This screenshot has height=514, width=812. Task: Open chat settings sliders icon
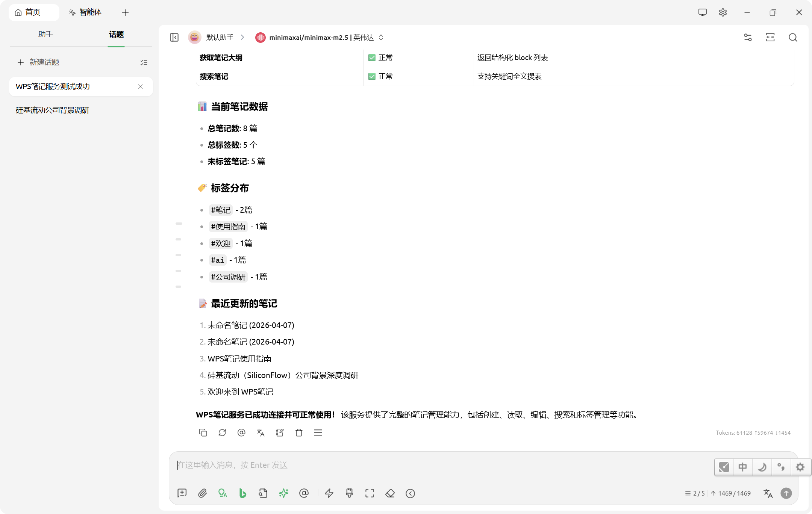(748, 37)
